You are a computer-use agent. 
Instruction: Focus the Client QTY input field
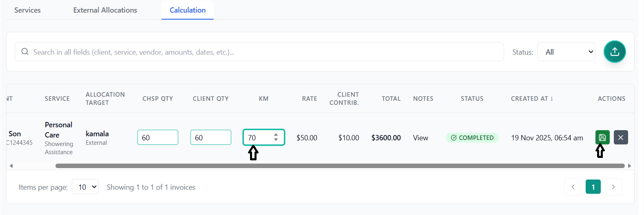(x=211, y=137)
